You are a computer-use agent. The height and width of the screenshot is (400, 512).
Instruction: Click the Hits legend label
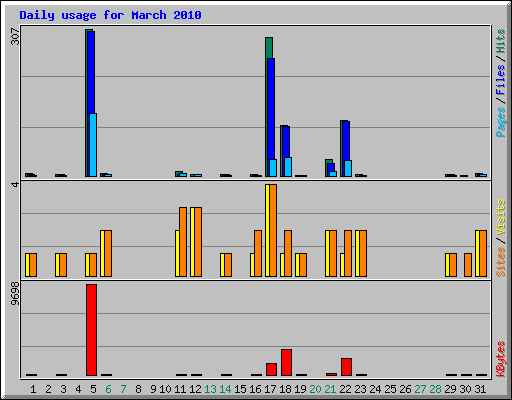click(500, 41)
